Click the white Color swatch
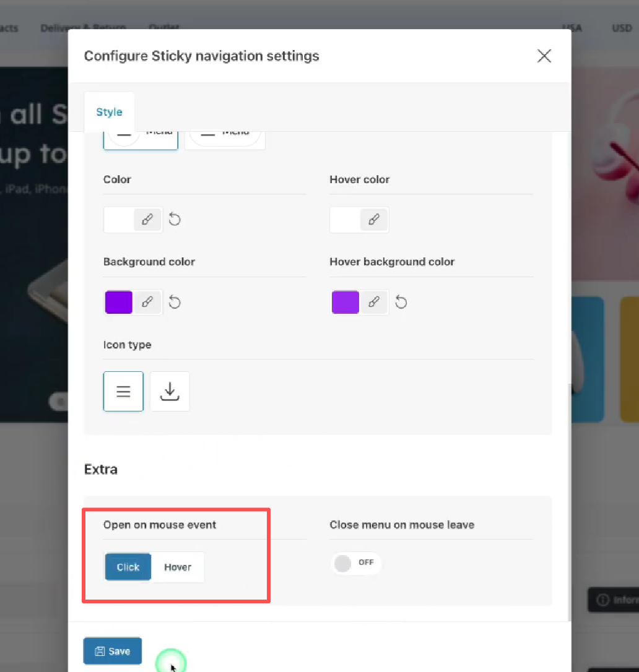Screen dimensions: 639x672 tap(119, 220)
